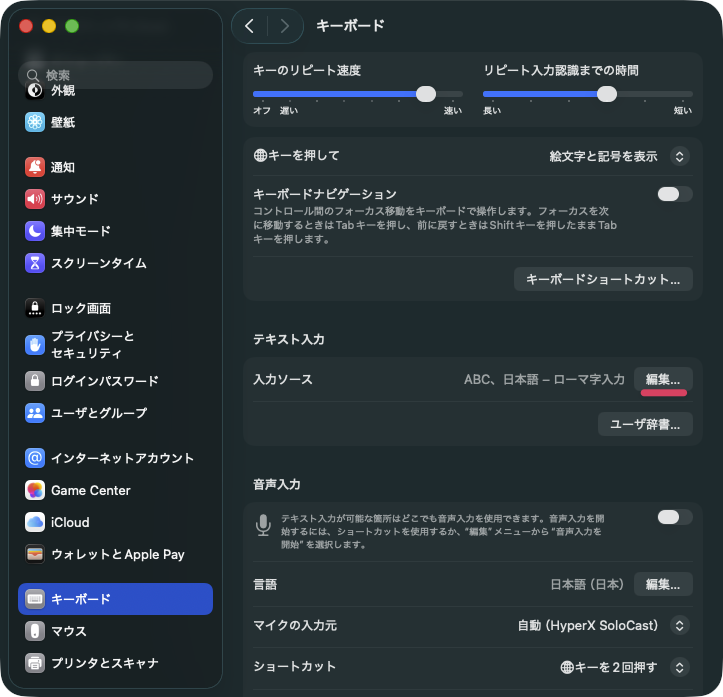Toggle キーボードナビゲーション switch
The width and height of the screenshot is (723, 697).
point(675,194)
